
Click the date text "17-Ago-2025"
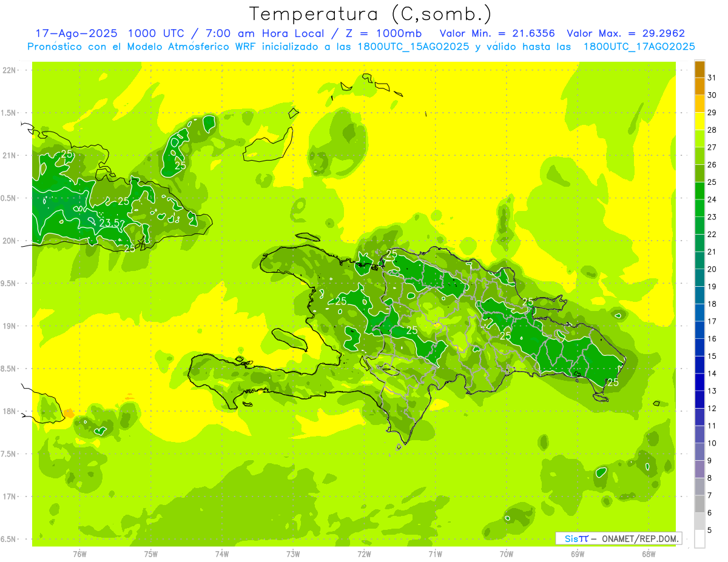76,33
